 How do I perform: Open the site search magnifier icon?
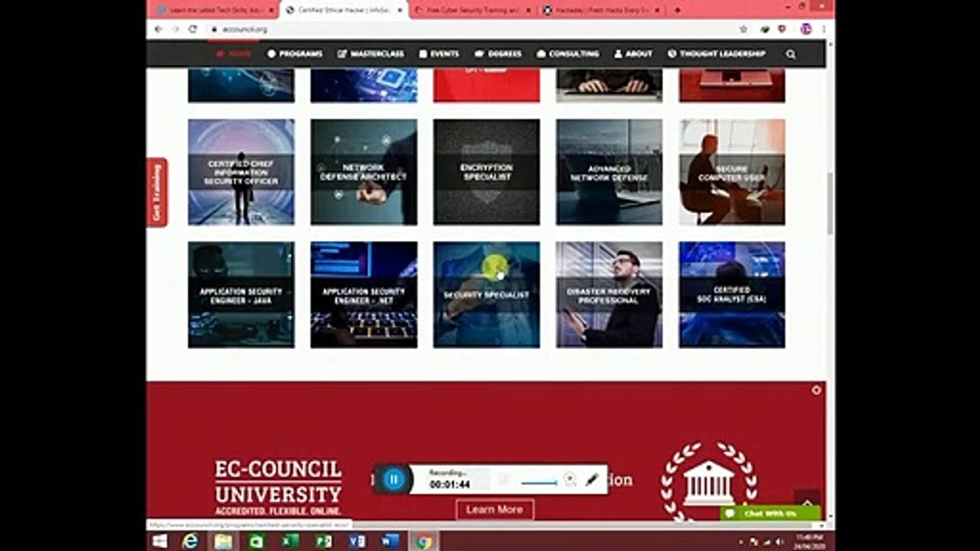tap(791, 54)
